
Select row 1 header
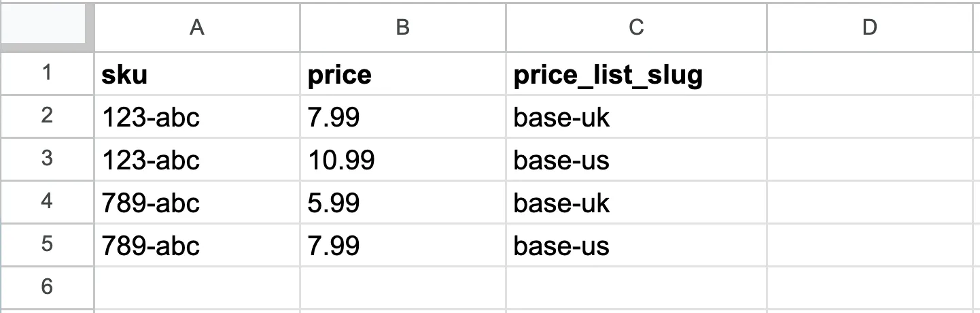[47, 73]
